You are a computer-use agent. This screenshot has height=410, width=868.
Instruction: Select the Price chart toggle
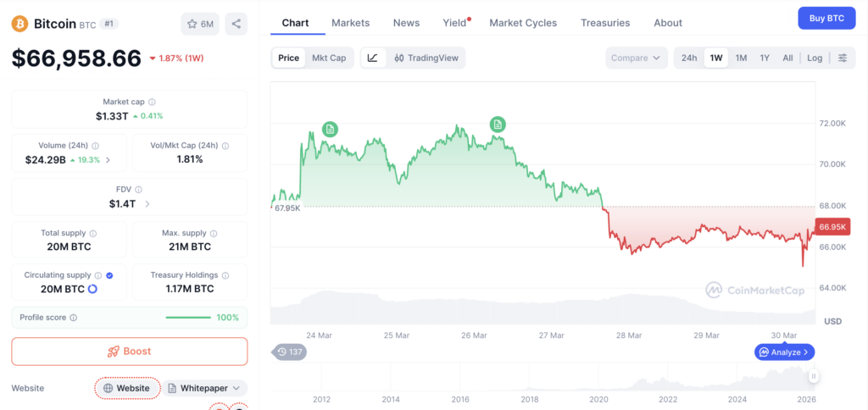click(x=288, y=58)
